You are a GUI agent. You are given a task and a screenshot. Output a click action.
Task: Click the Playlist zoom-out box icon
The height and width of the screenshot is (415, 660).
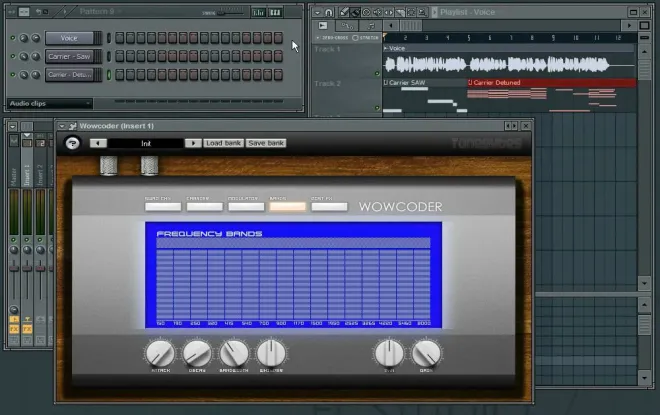pyautogui.click(x=644, y=26)
